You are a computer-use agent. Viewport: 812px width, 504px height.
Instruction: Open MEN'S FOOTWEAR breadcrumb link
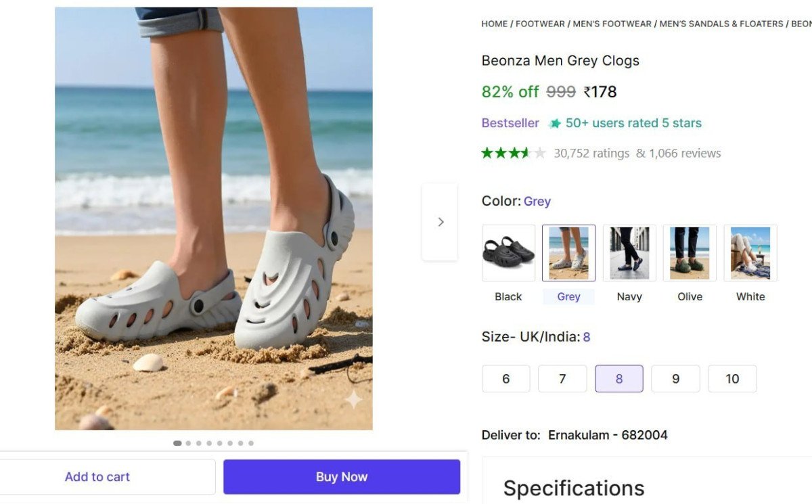pyautogui.click(x=612, y=24)
